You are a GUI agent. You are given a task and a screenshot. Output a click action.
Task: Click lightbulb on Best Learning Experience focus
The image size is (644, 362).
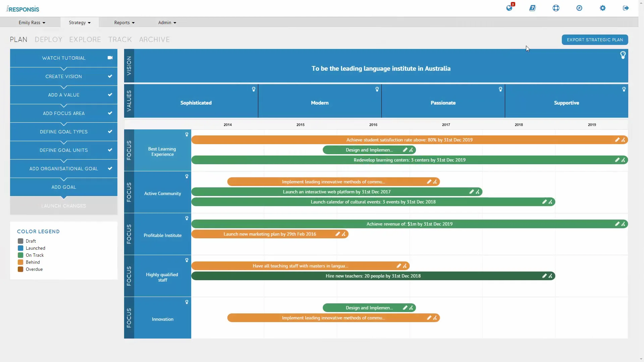[187, 134]
